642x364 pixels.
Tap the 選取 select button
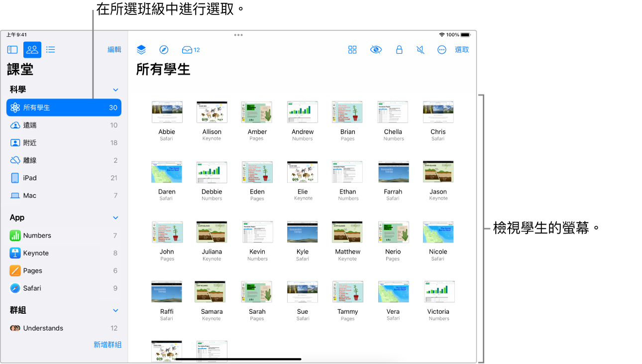462,50
